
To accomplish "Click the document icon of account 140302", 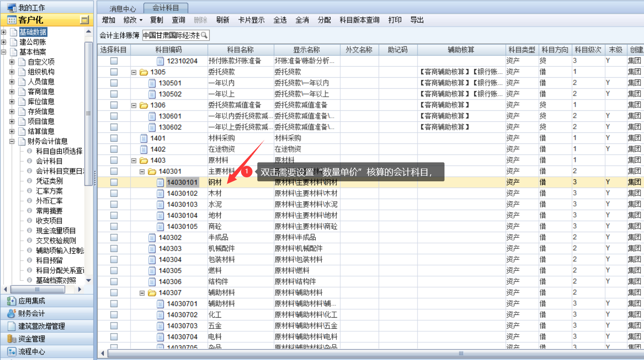I will click(x=152, y=237).
